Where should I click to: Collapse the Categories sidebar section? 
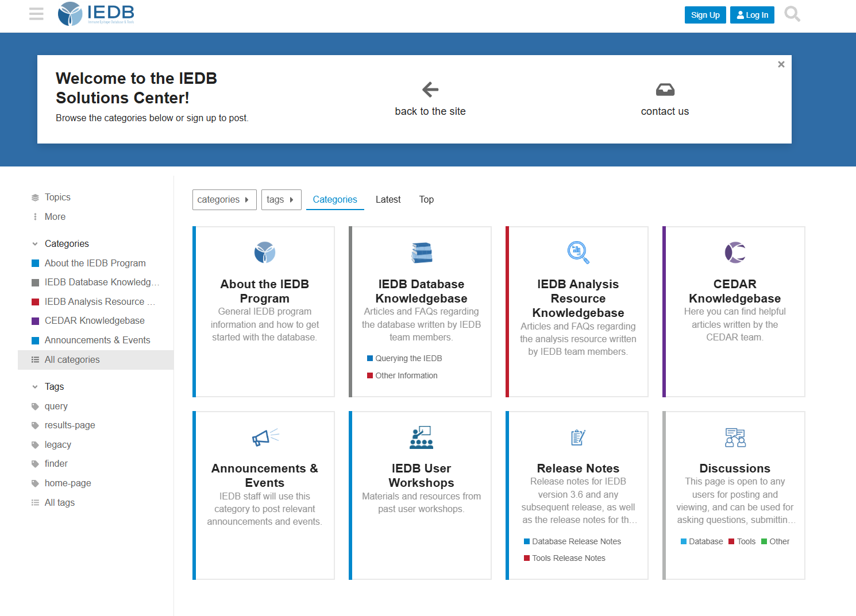(36, 244)
